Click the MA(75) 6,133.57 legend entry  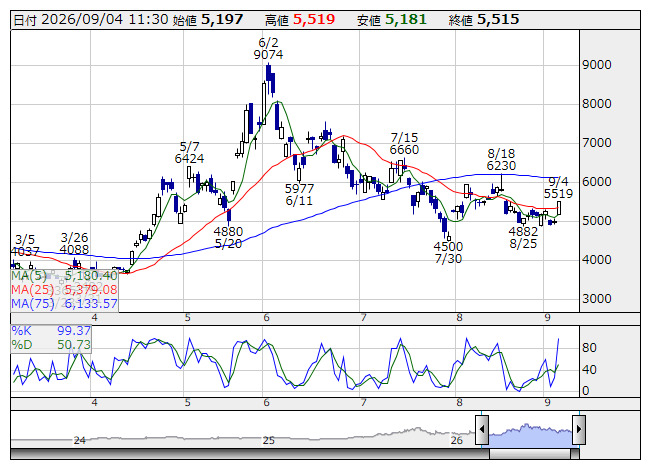tap(64, 304)
